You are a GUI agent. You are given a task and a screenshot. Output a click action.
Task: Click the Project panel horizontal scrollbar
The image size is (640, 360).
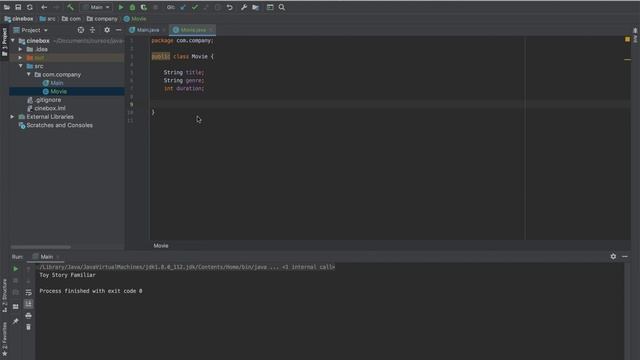coord(40,247)
